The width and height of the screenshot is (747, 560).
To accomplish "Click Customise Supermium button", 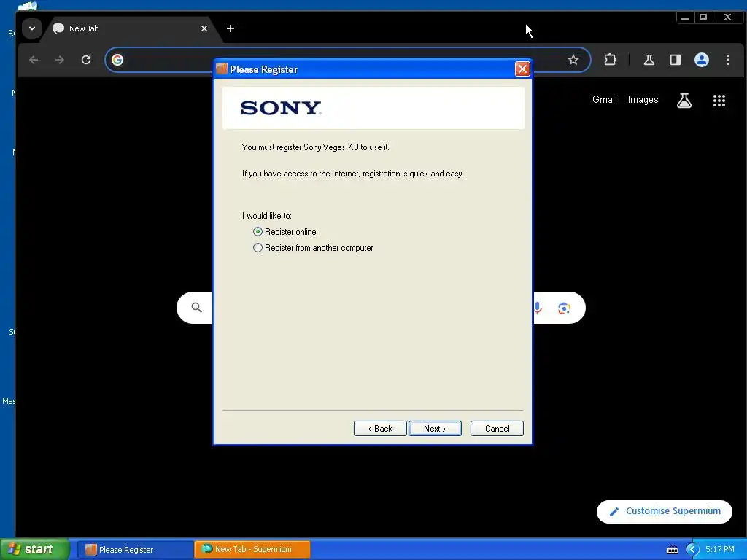I will click(x=664, y=511).
